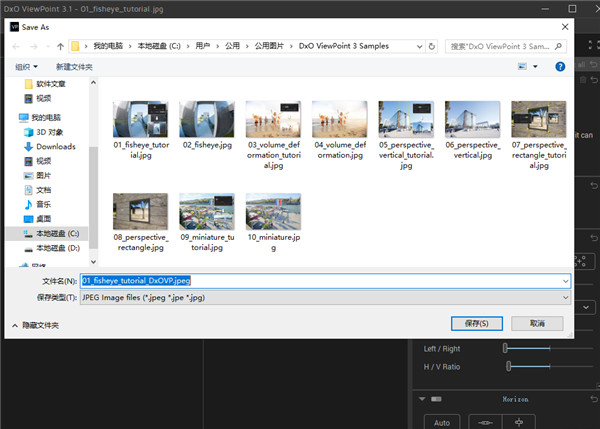Viewport: 600px width, 429px height.
Task: Collapse folders with 隐藏文件夹
Action: click(35, 325)
